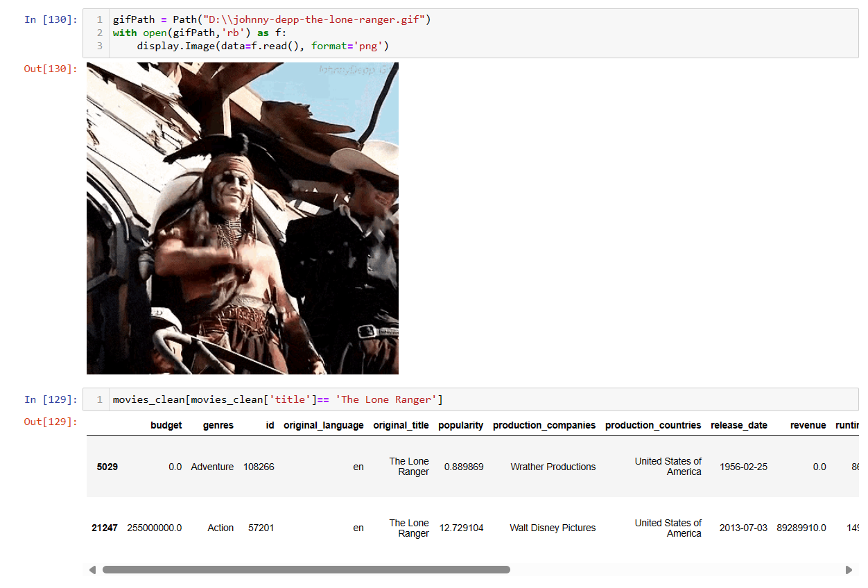868x588 pixels.
Task: Select row index 21247
Action: [x=105, y=528]
